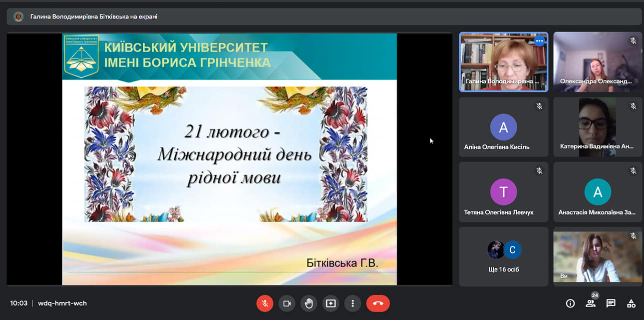The image size is (644, 320).
Task: Leave the call with red hang-up button
Action: pos(378,303)
